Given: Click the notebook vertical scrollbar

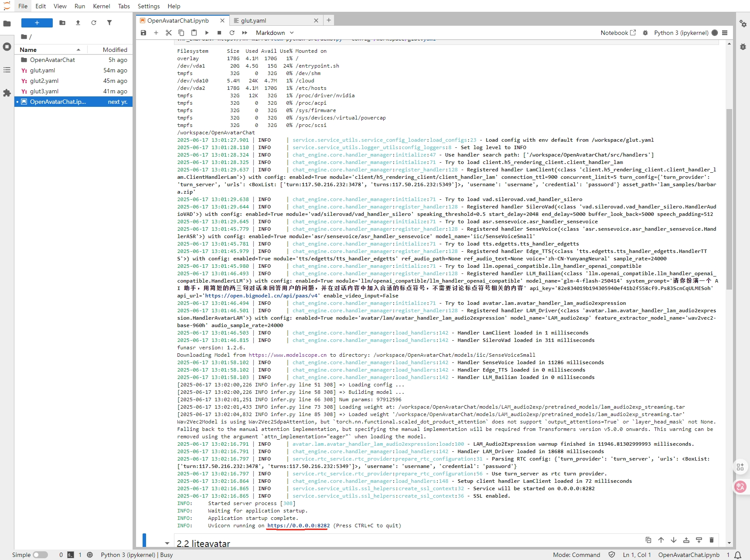Looking at the screenshot, I should [x=729, y=199].
